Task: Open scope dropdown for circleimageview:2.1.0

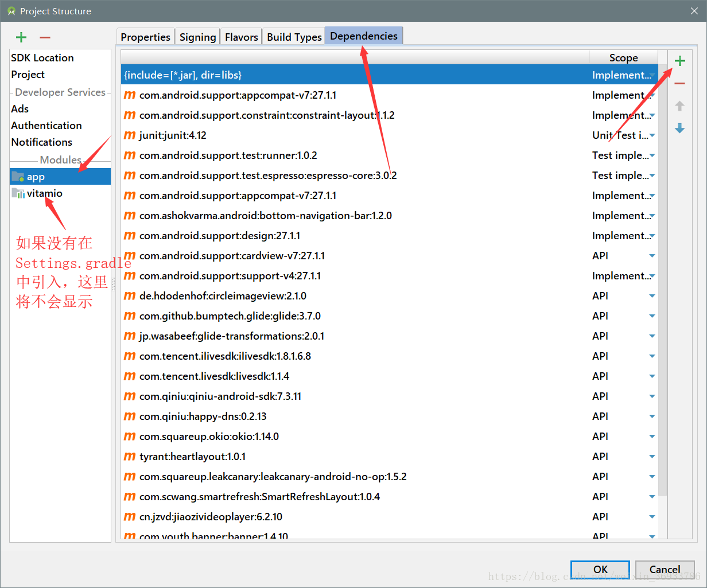Action: point(652,296)
